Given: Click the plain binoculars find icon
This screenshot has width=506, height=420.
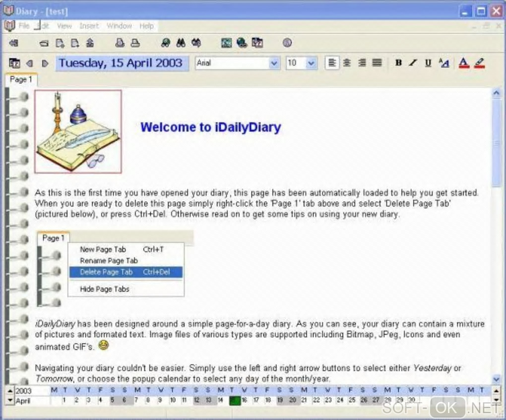Looking at the screenshot, I should 181,43.
